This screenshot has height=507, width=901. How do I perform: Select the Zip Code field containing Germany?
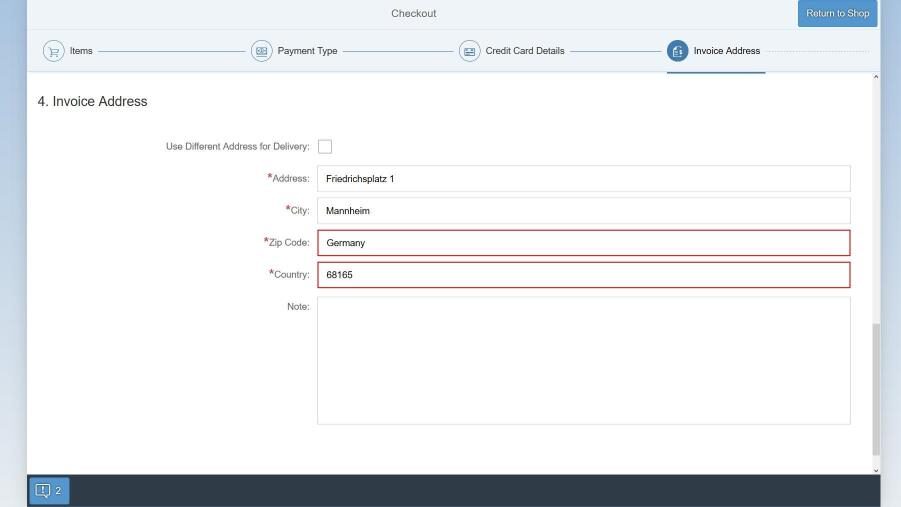coord(583,243)
